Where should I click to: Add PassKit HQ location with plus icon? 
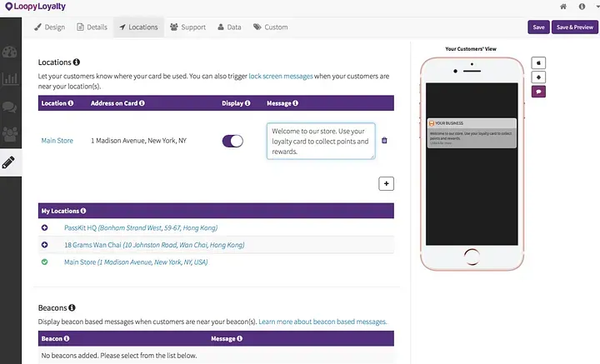[45, 227]
